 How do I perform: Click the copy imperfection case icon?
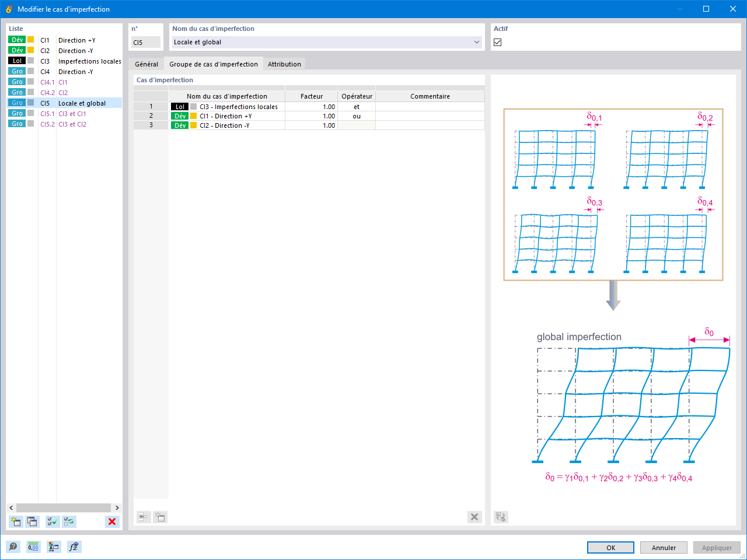tap(32, 521)
